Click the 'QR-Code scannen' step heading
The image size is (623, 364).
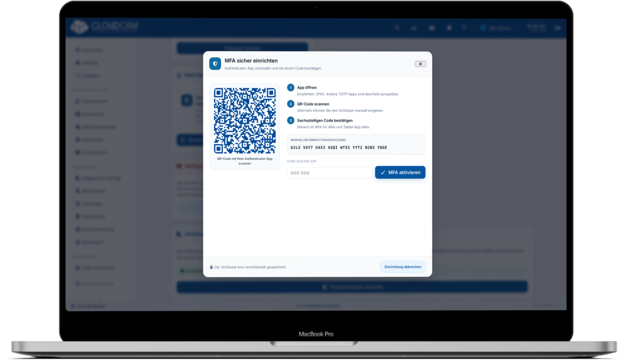(313, 104)
